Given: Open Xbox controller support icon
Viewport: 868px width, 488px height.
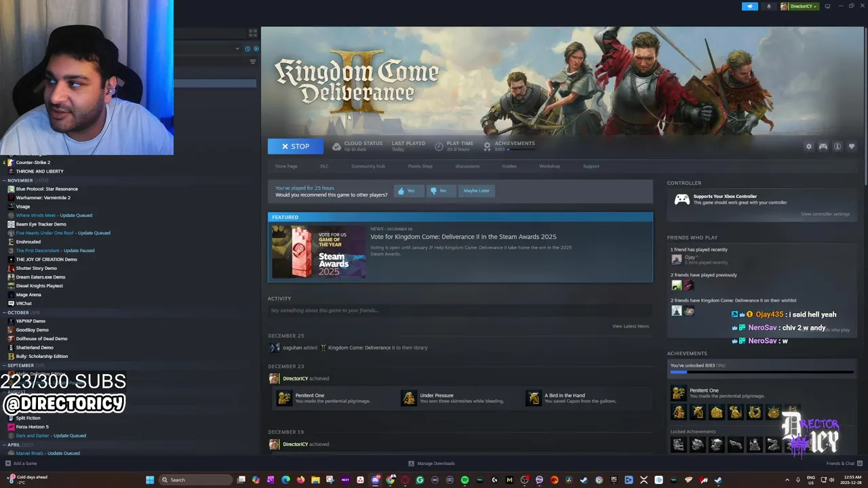Looking at the screenshot, I should pyautogui.click(x=682, y=199).
